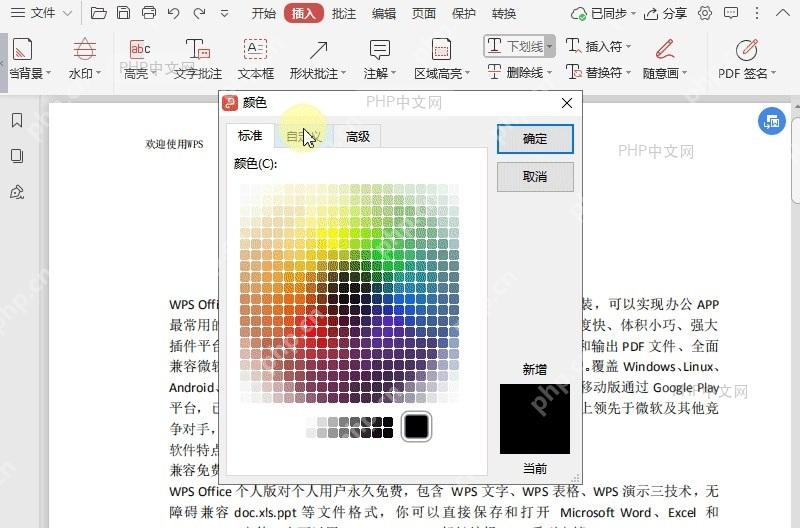
Task: Click the 确定 button in the color dialog
Action: pyautogui.click(x=535, y=139)
